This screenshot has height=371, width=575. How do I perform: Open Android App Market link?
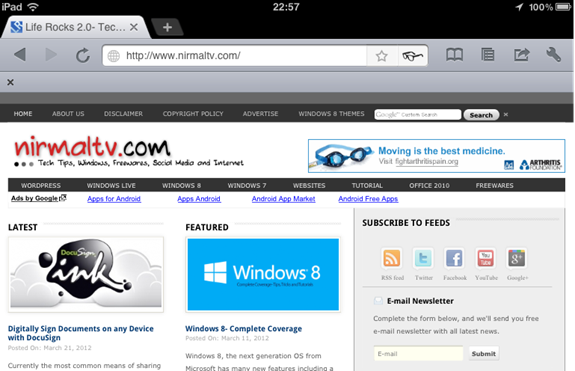pos(283,199)
